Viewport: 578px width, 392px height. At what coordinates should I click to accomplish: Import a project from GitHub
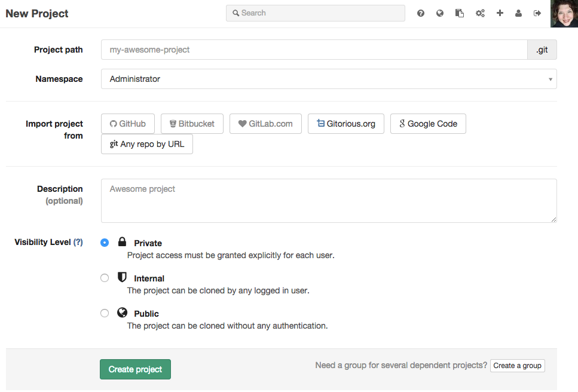[x=127, y=123]
